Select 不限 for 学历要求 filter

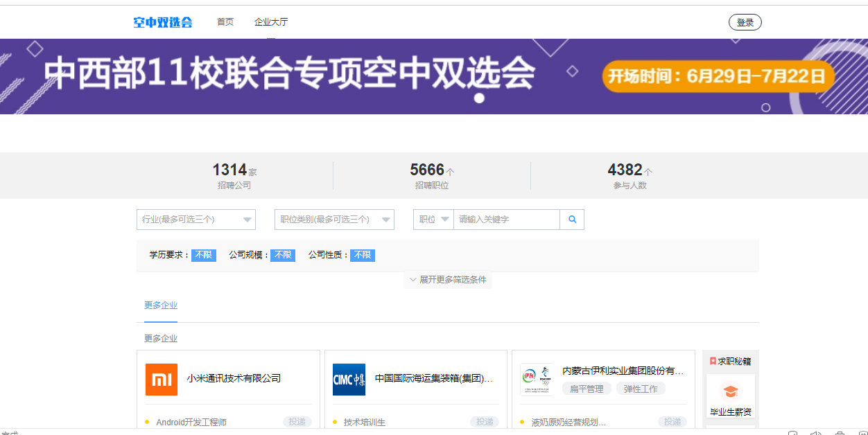[x=203, y=256]
